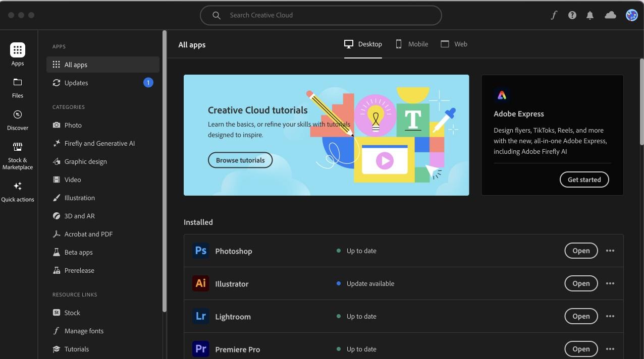644x359 pixels.
Task: Open the notifications bell
Action: [590, 15]
